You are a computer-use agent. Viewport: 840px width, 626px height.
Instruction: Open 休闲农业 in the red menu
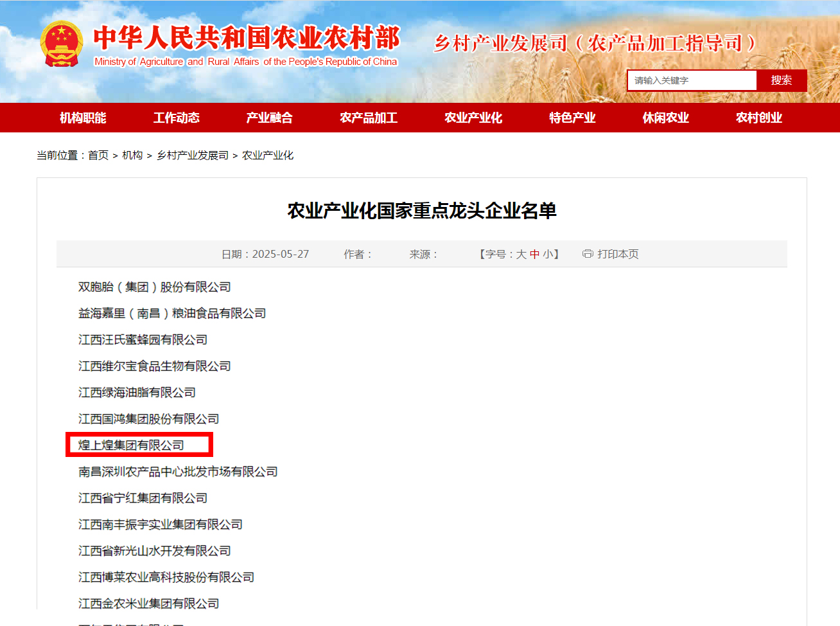pos(666,118)
